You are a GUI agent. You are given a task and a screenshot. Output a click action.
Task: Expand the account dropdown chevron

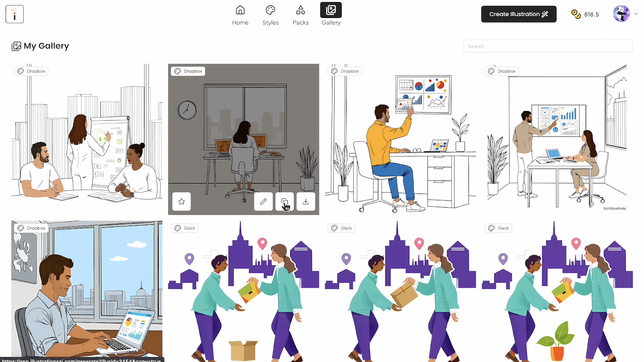[636, 14]
